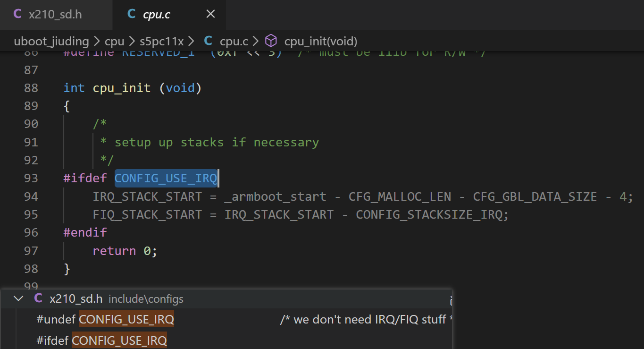Open the s5pc11x breadcrumb folder
644x349 pixels.
[x=161, y=42]
